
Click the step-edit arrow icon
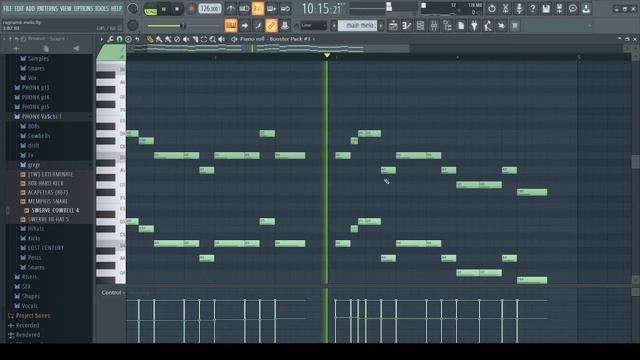point(244,26)
